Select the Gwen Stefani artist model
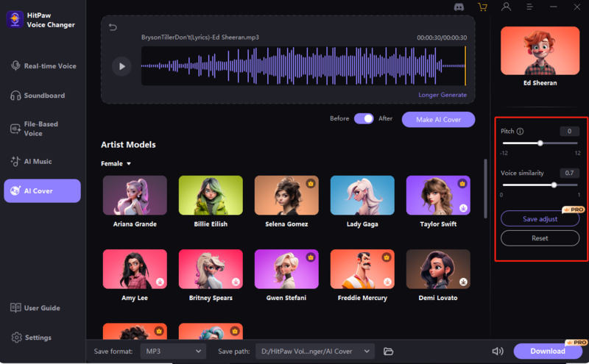 (286, 269)
